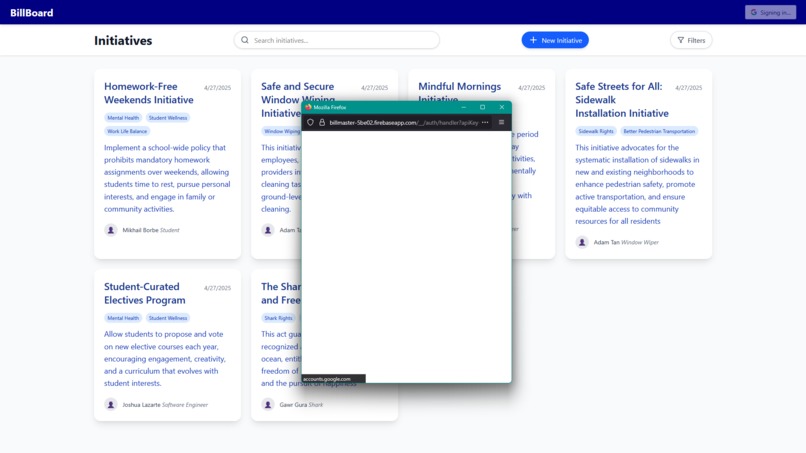Click 4/27/2025 date on Safe Streets card

pos(688,88)
